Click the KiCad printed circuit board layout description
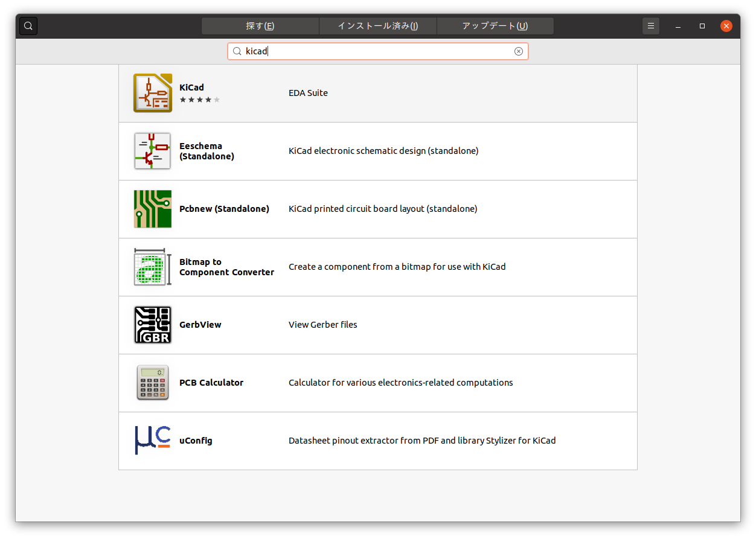756x539 pixels. [x=383, y=209]
